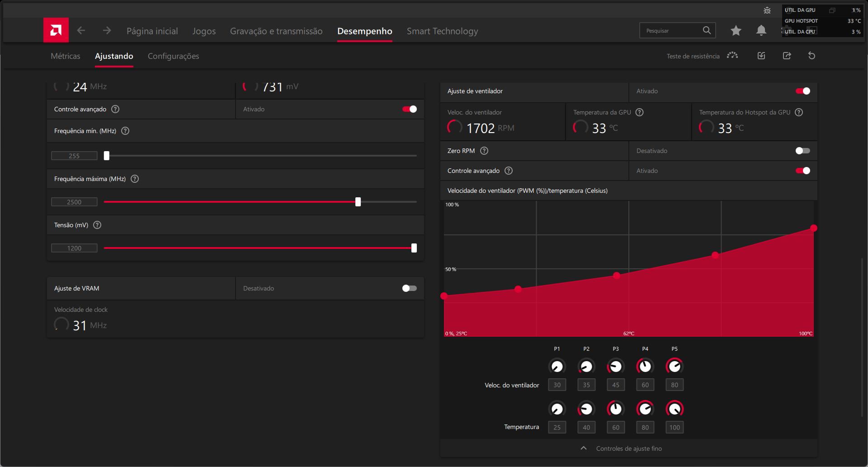
Task: Click the Frequência máxima slider handle
Action: point(358,202)
